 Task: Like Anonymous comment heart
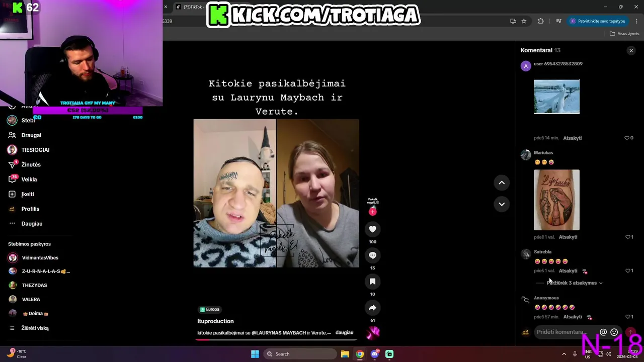(x=627, y=317)
